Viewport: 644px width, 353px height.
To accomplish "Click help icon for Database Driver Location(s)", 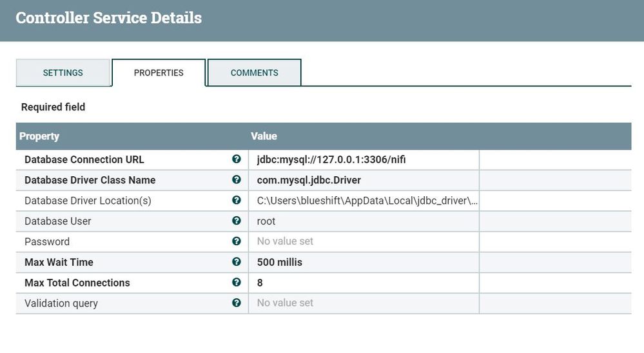I will (236, 200).
